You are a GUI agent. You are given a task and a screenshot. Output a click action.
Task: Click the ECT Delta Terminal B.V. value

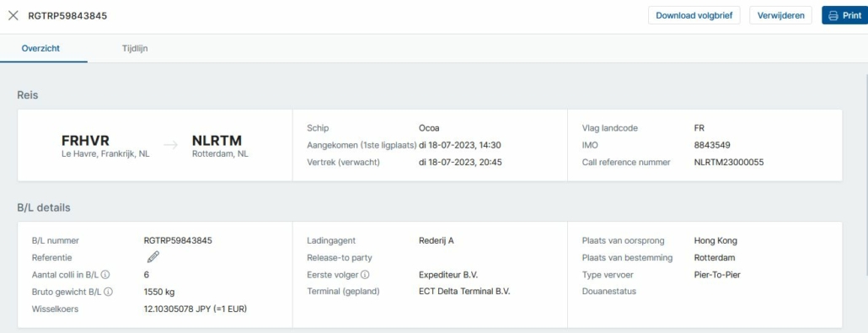coord(464,292)
